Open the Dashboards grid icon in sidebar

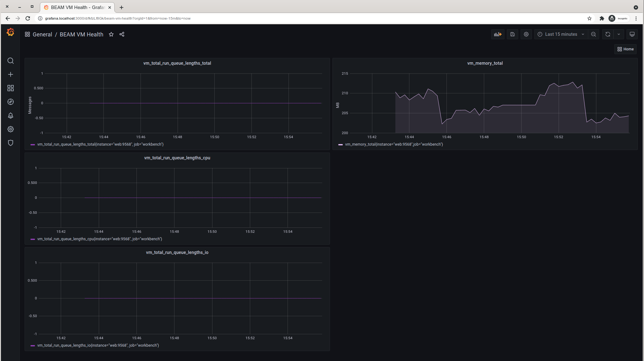point(11,88)
